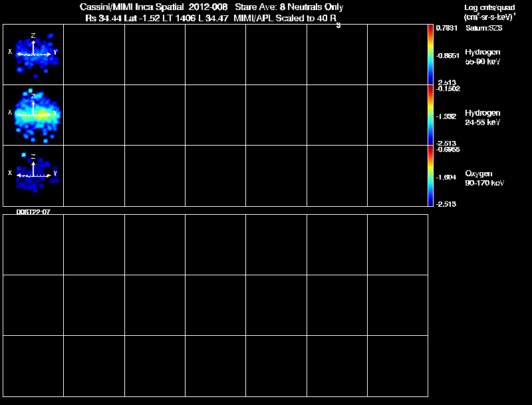Click the -1.332 colorbar midpoint value
The height and width of the screenshot is (405, 532).
(x=446, y=116)
